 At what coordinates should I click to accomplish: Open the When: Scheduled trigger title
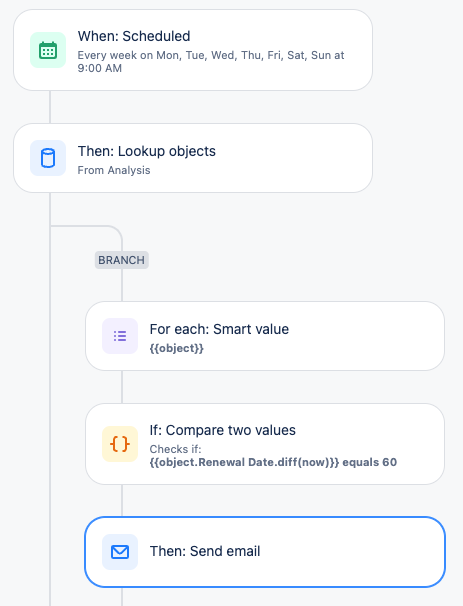pyautogui.click(x=134, y=36)
